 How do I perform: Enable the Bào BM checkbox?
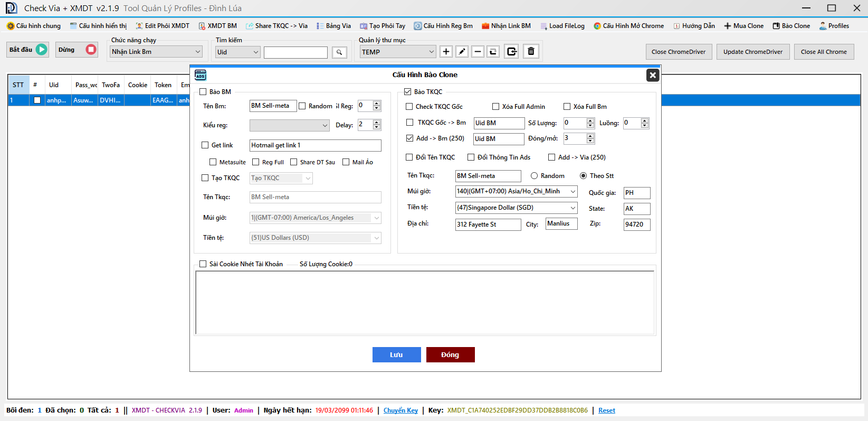203,92
